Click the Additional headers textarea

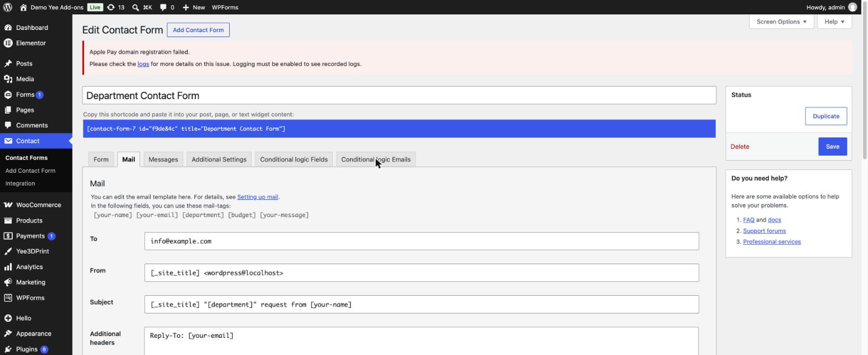click(421, 341)
